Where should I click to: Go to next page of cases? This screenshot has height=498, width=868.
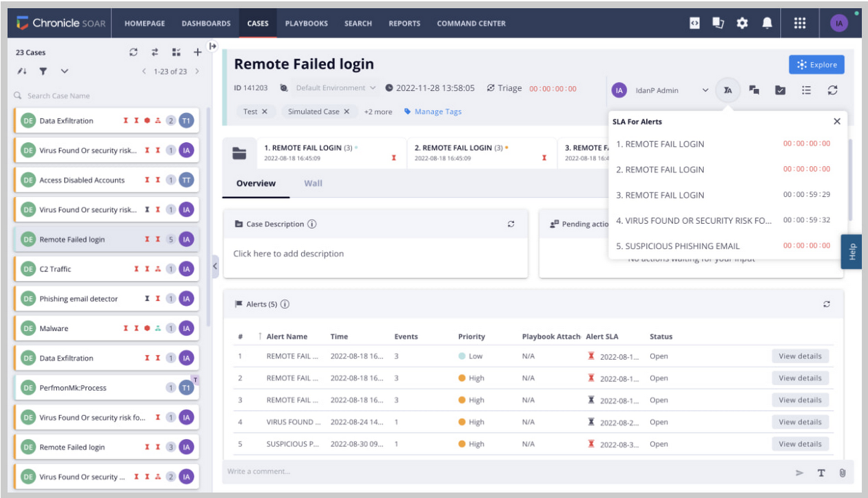click(197, 71)
